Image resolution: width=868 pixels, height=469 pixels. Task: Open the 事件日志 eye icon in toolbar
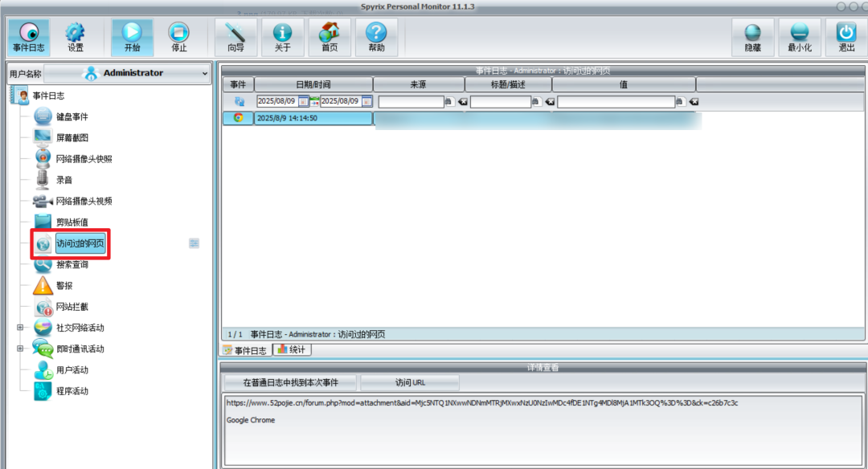tap(29, 37)
